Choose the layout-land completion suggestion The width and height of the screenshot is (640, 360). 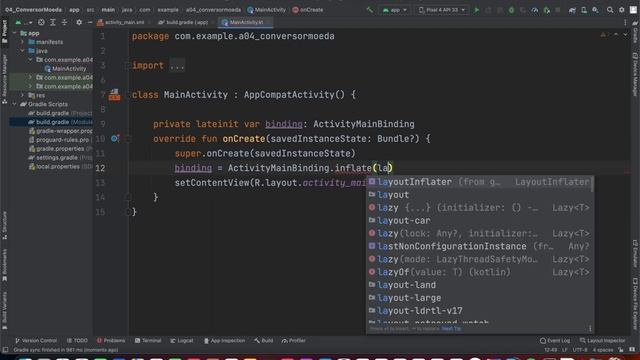(479, 285)
